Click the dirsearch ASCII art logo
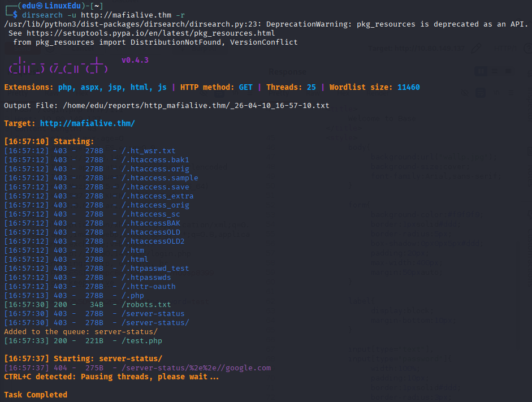Image resolution: width=532 pixels, height=402 pixels. click(58, 66)
